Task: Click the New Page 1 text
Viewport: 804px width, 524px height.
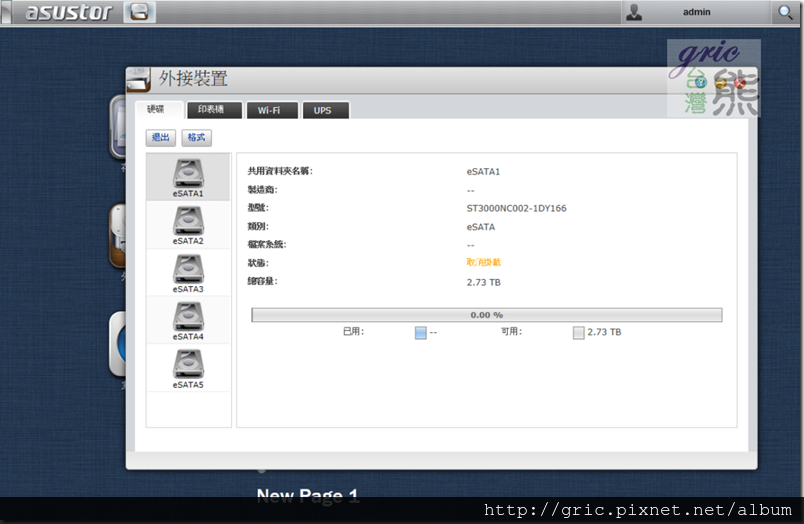Action: point(307,495)
